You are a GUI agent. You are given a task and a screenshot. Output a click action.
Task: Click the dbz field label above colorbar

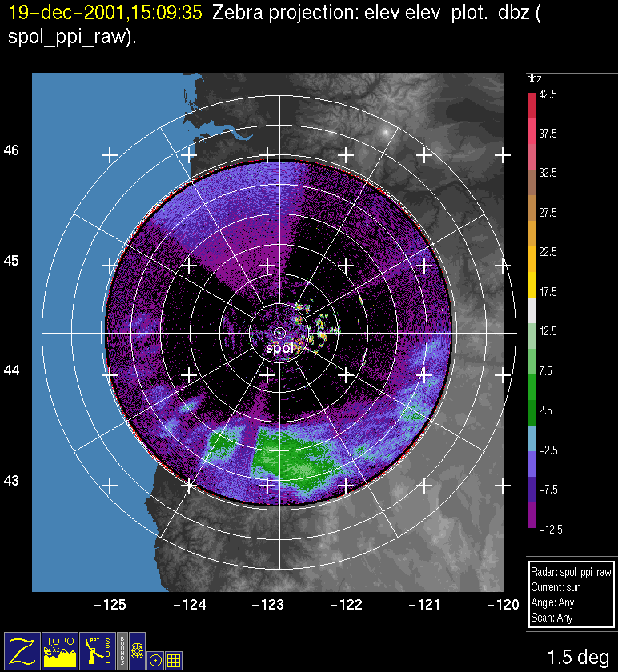tap(534, 78)
